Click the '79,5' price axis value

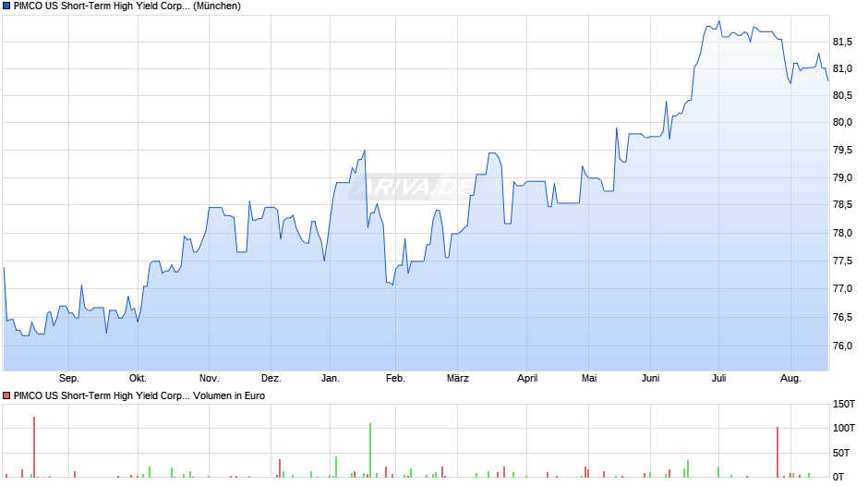tap(842, 151)
